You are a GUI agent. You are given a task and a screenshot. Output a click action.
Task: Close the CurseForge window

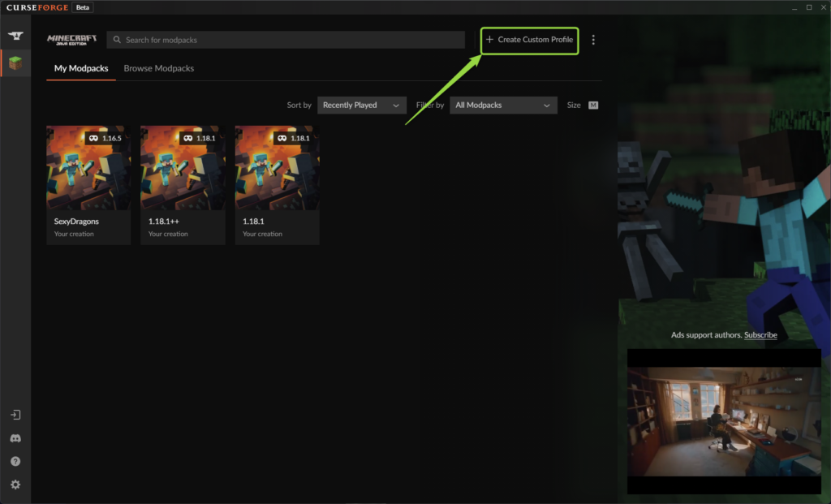[824, 7]
